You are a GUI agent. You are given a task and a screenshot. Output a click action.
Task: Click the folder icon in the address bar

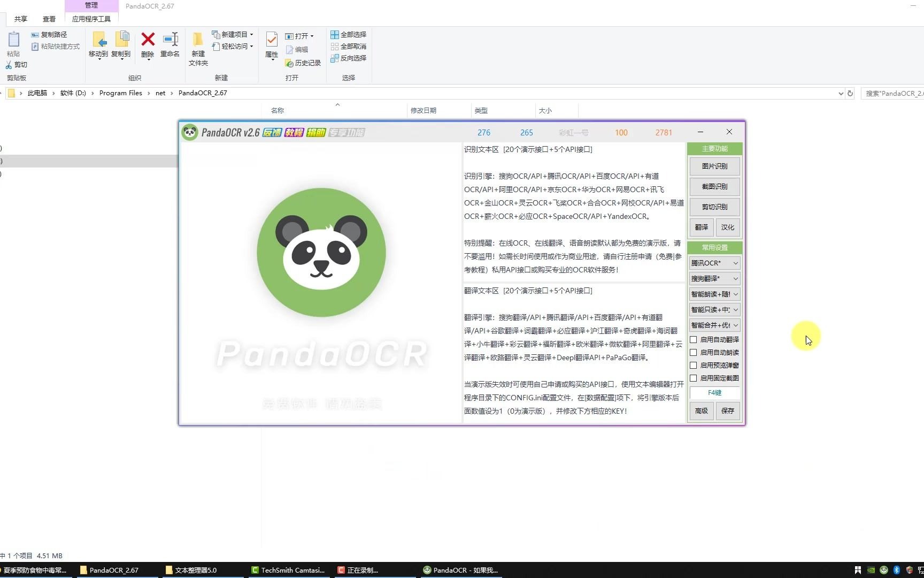click(x=11, y=93)
